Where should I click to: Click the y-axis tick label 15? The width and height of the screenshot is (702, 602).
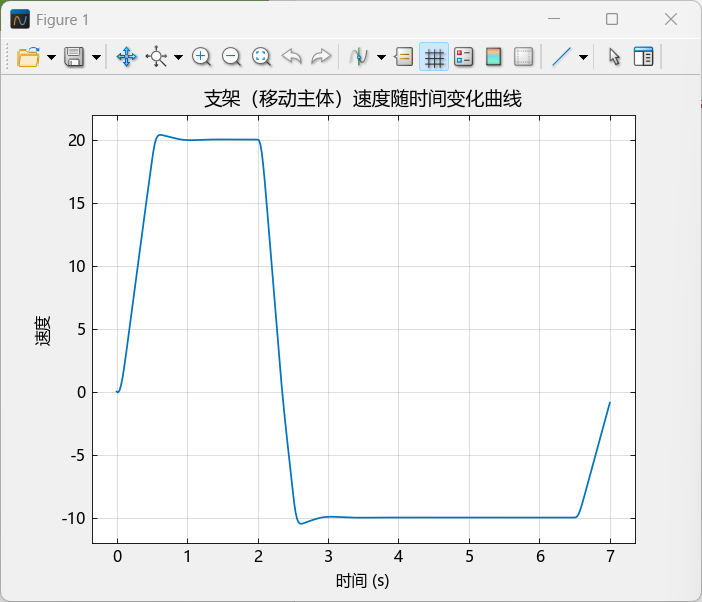[77, 204]
